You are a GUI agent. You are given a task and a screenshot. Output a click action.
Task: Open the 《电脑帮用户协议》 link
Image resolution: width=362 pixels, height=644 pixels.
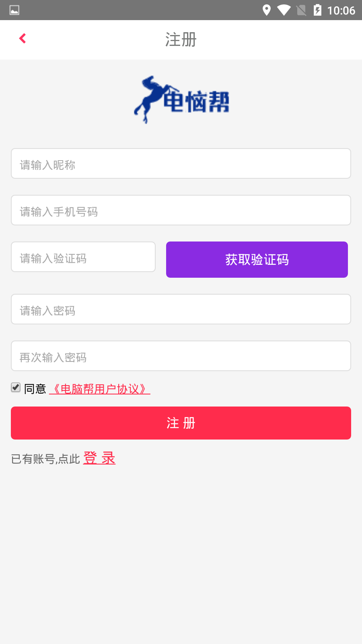(x=99, y=389)
